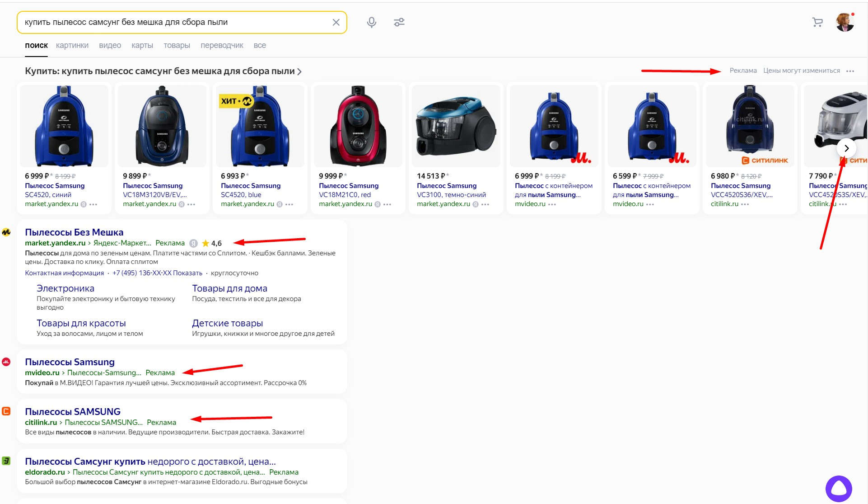Open three-dot menu on SC4520, синий card

coord(93,204)
